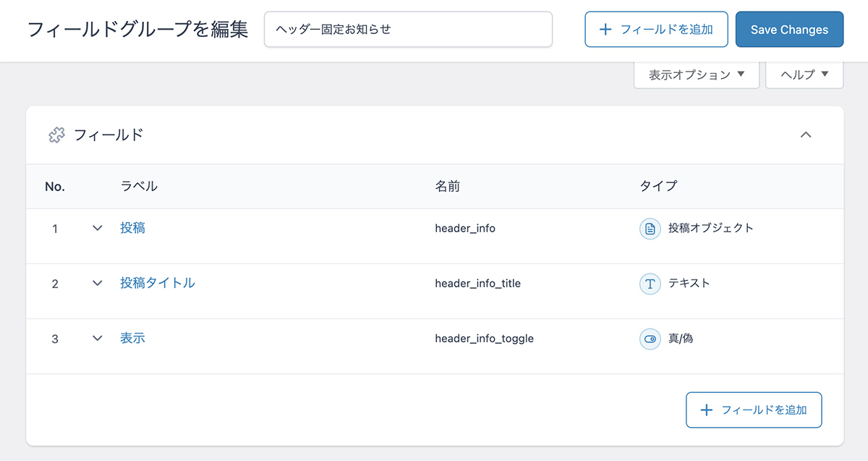Click the true/false type icon for header_info_toggle

pyautogui.click(x=650, y=339)
